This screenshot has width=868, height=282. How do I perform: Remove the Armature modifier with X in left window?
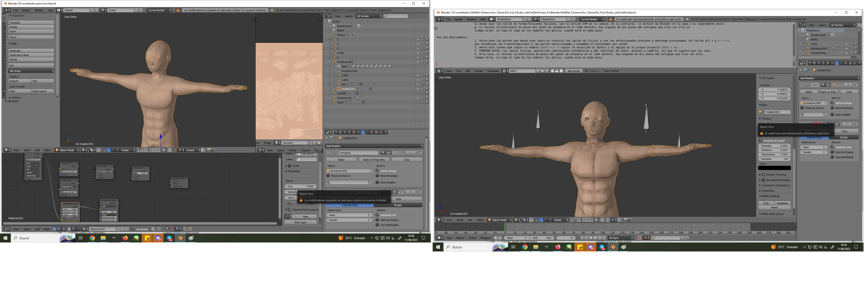[420, 153]
